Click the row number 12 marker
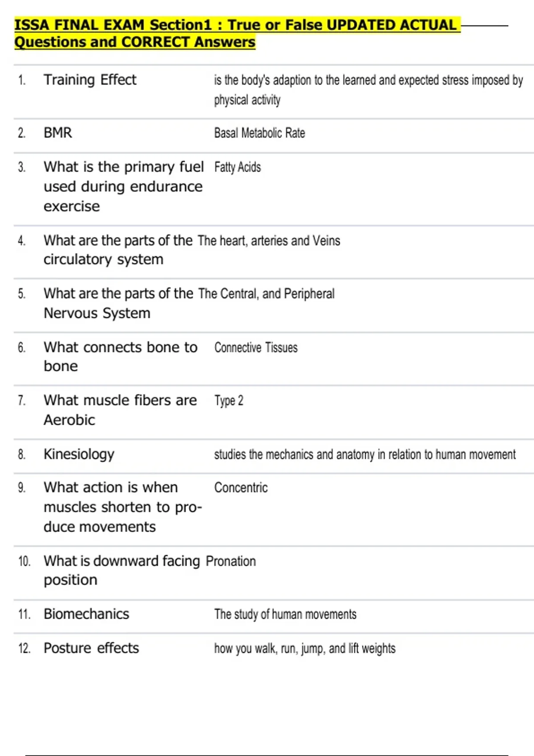Viewport: 534px width, 756px height. [24, 648]
